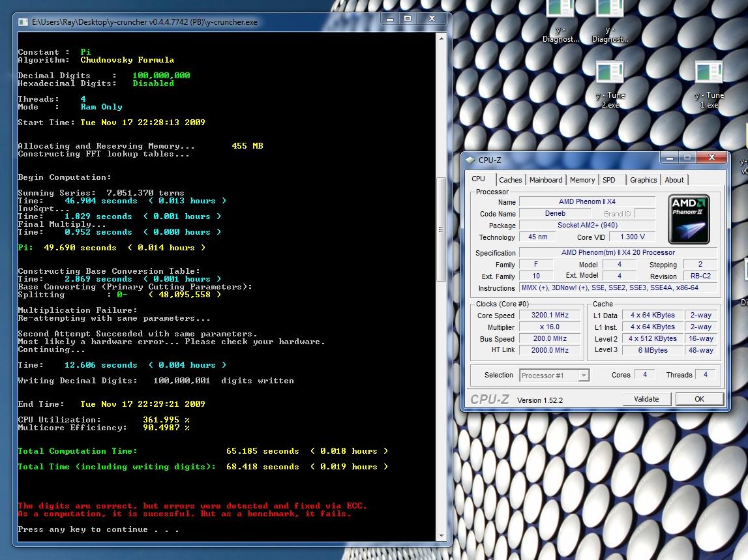
Task: Open the About tab in CPU-Z
Action: (674, 180)
